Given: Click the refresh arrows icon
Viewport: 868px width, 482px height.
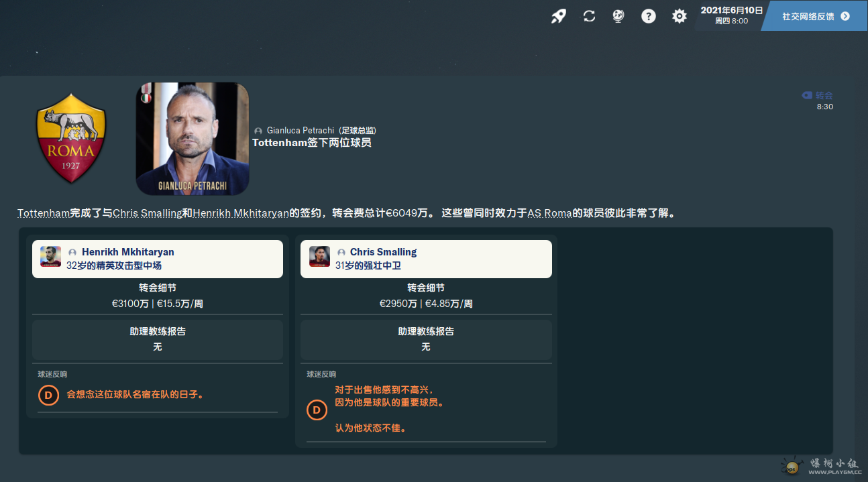Looking at the screenshot, I should pyautogui.click(x=589, y=16).
